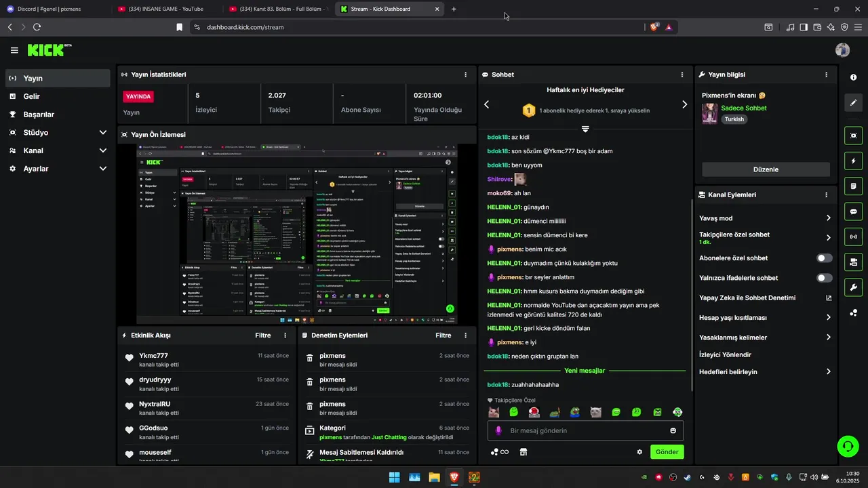The image size is (868, 488).
Task: Select Başarılar in the sidebar
Action: click(58, 115)
